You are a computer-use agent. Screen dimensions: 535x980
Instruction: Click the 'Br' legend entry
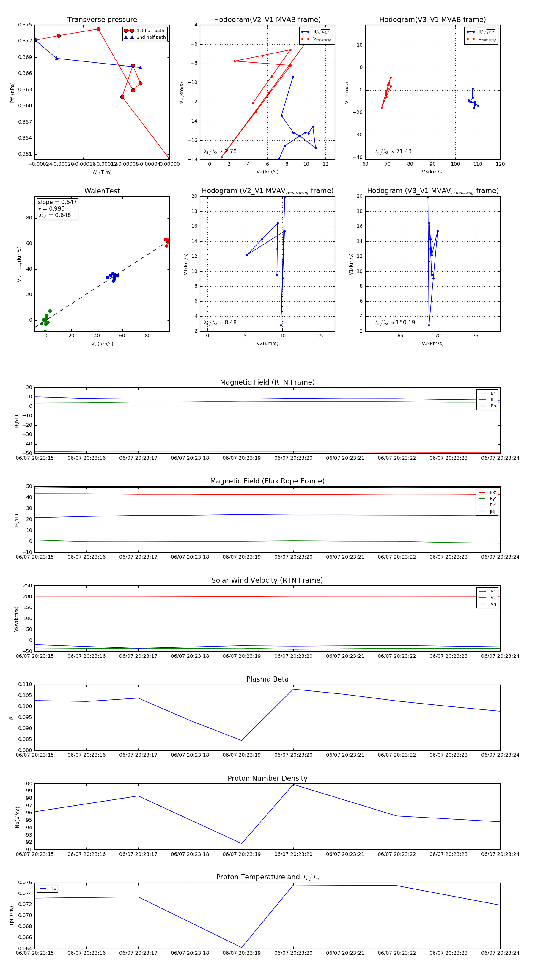[x=488, y=393]
